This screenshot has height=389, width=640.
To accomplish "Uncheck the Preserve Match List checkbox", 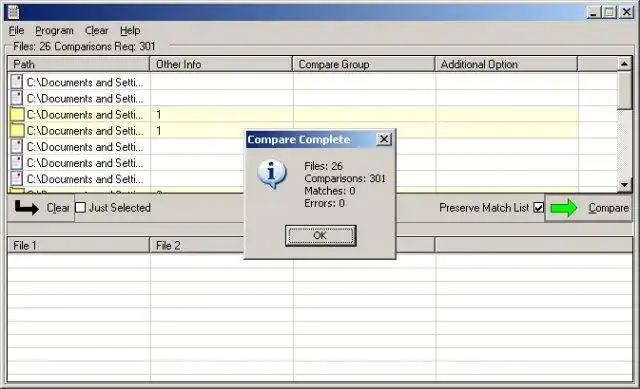I will 539,208.
